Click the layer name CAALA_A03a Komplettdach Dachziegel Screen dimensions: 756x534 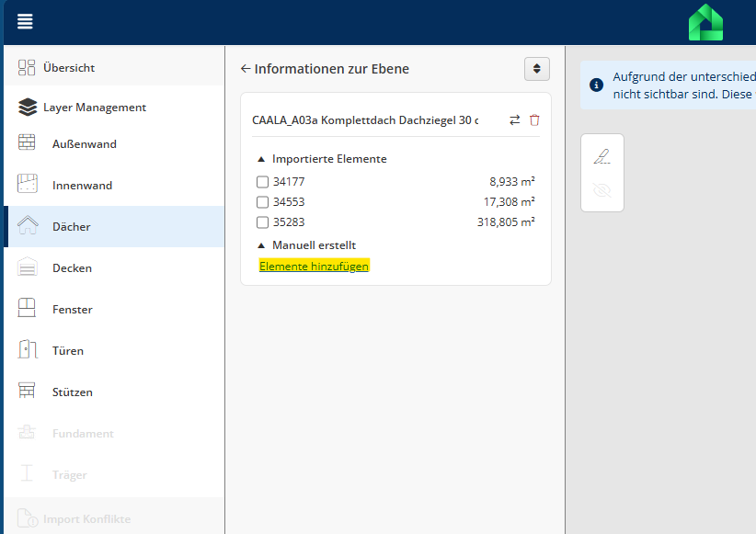pyautogui.click(x=365, y=120)
